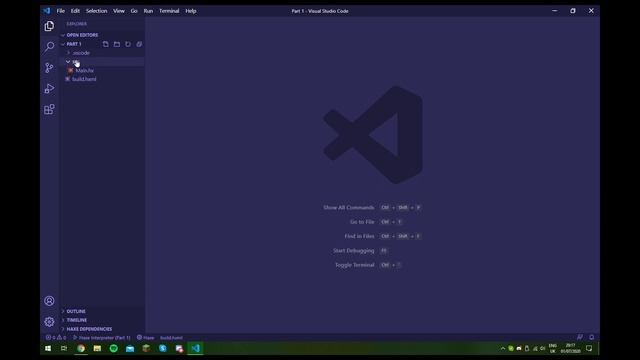This screenshot has width=640, height=360.
Task: Expand the OUTLINE section
Action: [x=102, y=311]
